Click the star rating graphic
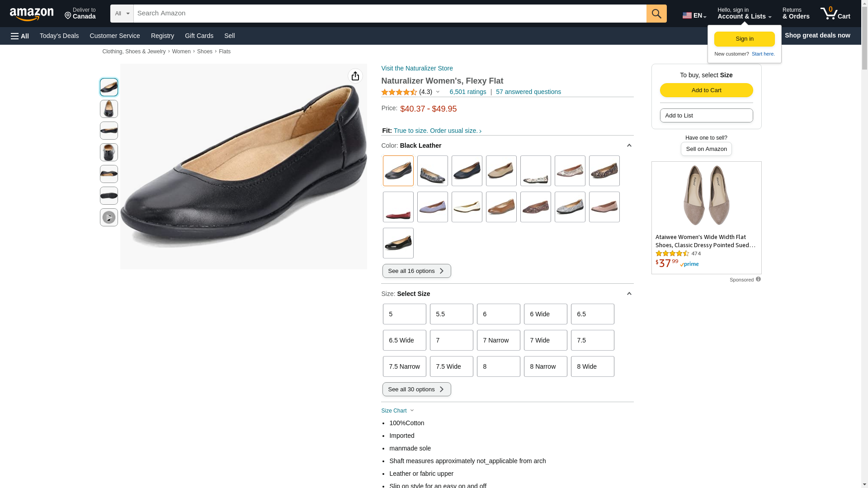This screenshot has height=488, width=868. (x=399, y=92)
